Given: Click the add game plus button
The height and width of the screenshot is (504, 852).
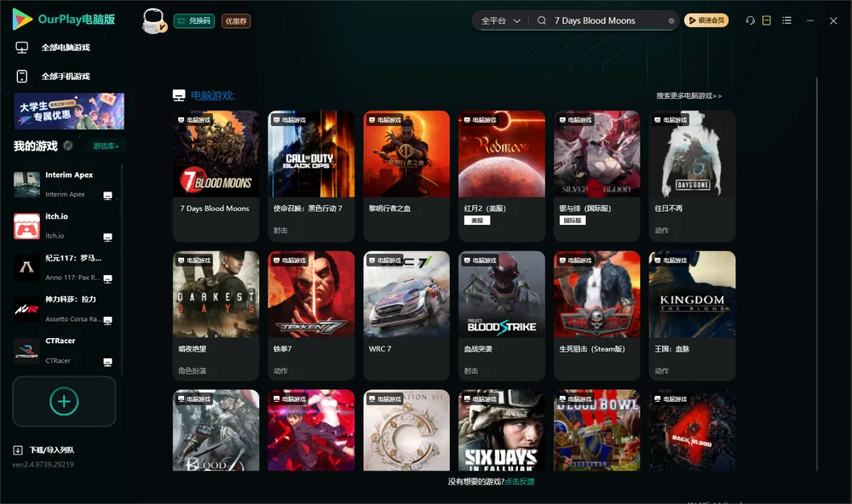Looking at the screenshot, I should point(64,401).
